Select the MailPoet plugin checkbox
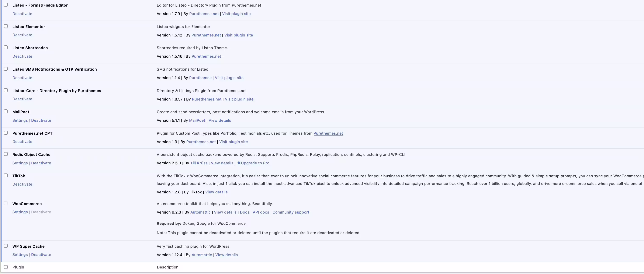This screenshot has width=644, height=274. (x=6, y=111)
